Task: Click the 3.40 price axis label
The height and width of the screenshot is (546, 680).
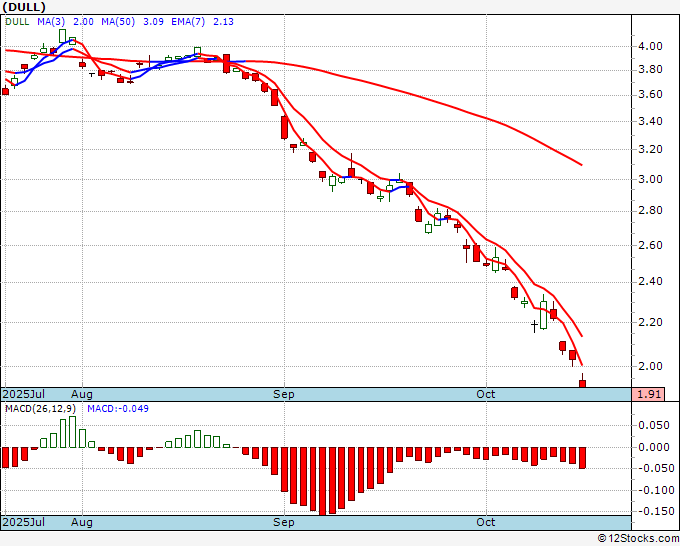Action: [650, 121]
